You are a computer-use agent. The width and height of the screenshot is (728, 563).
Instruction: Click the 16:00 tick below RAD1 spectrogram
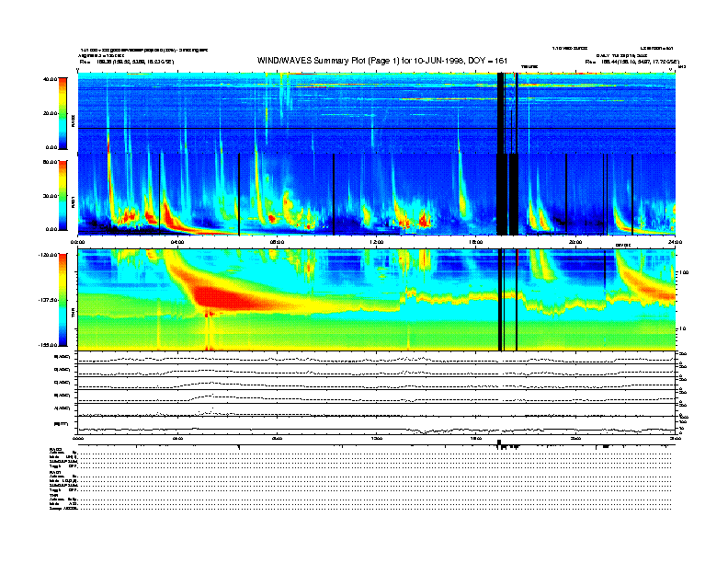coord(476,242)
